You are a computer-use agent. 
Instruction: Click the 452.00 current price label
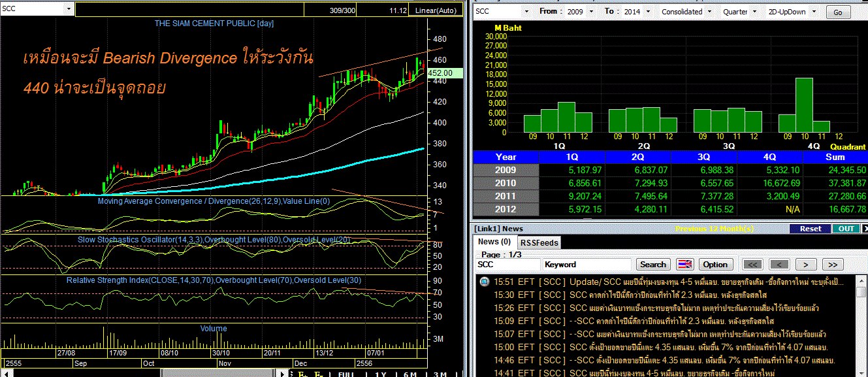coord(444,73)
